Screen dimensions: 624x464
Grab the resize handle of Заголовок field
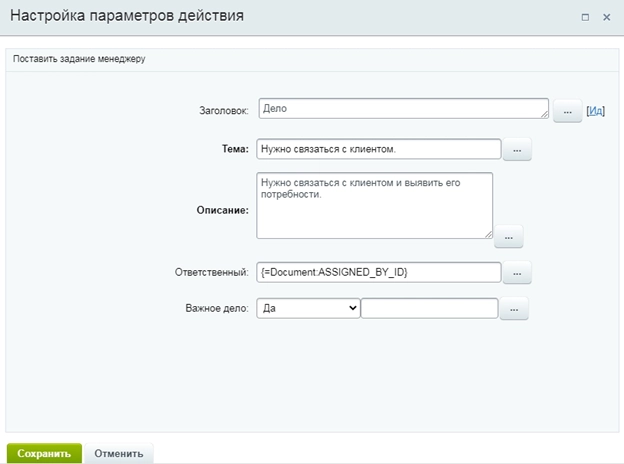click(544, 114)
